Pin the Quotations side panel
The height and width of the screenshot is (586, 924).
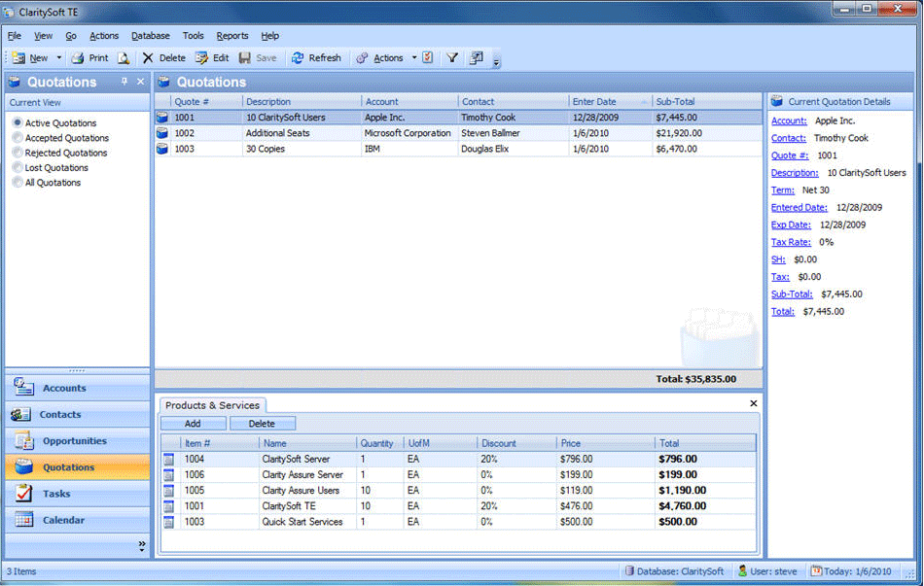(124, 82)
